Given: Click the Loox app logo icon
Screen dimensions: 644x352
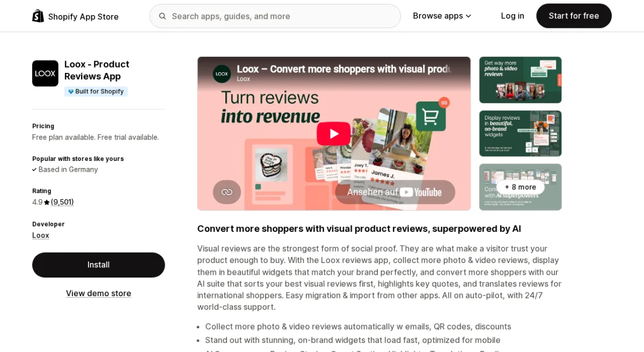Looking at the screenshot, I should [45, 74].
